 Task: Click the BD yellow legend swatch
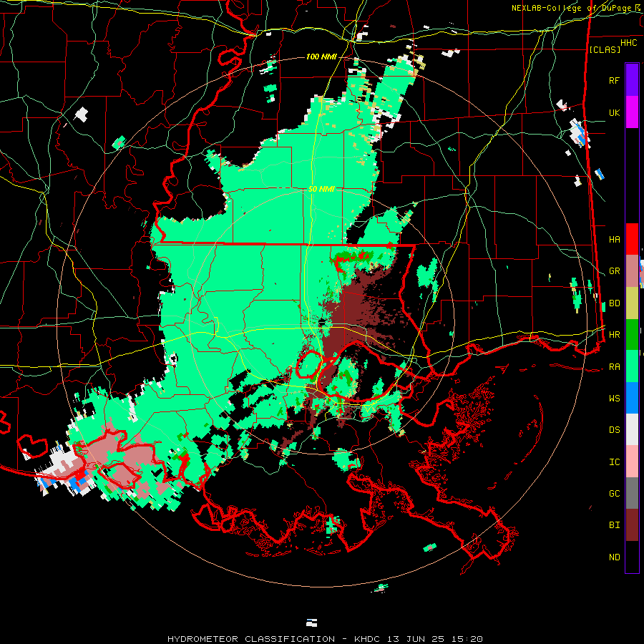pyautogui.click(x=632, y=303)
